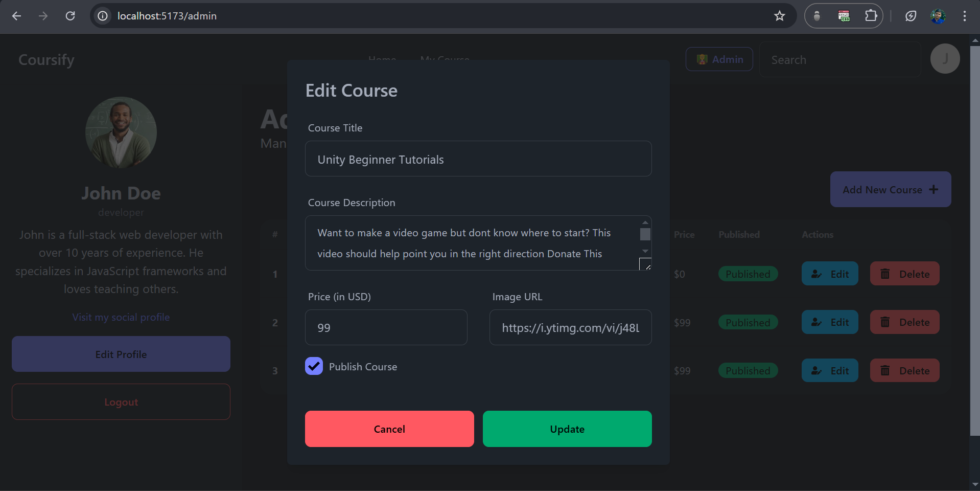Log out using the Logout button
The image size is (980, 491).
(x=121, y=402)
